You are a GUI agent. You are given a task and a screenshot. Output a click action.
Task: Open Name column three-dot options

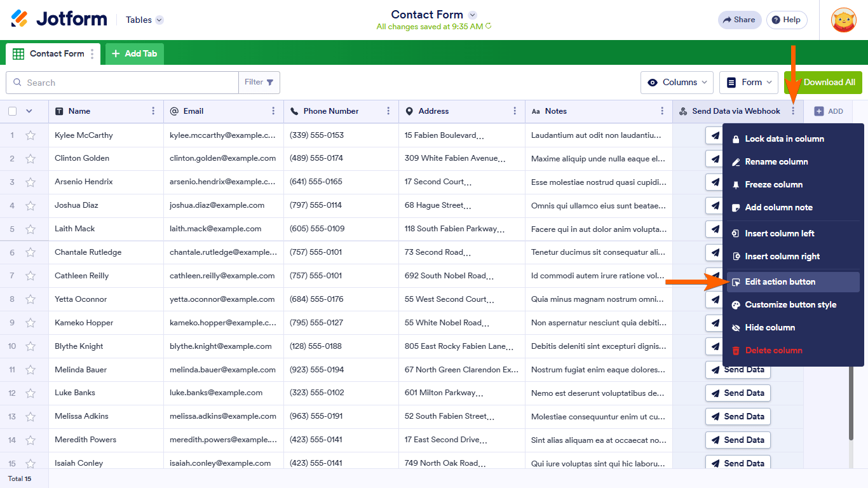(153, 111)
